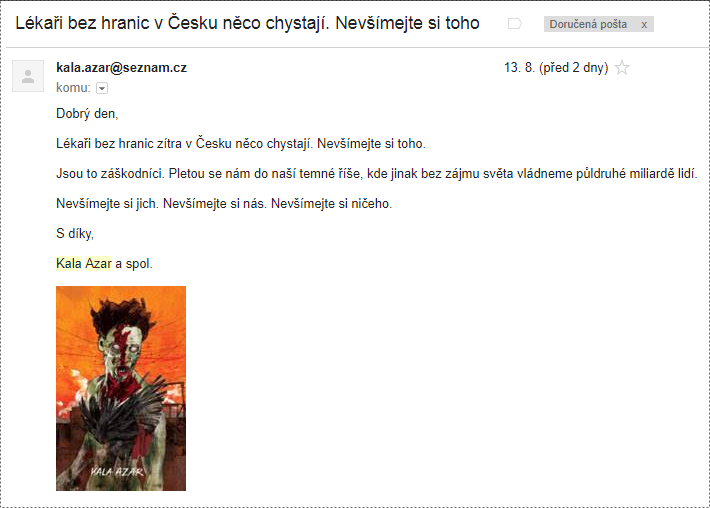
Task: Click the email subject headline at the top
Action: (247, 23)
